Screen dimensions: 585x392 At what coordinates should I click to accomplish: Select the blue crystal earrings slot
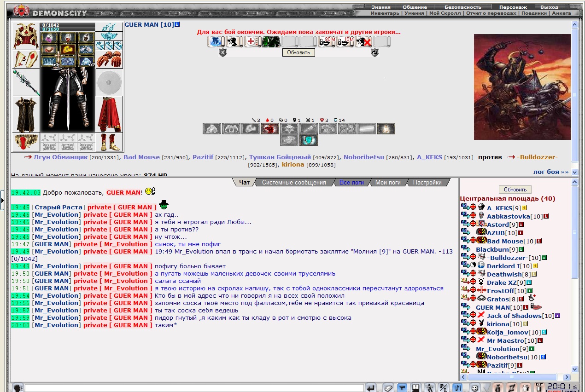109,27
